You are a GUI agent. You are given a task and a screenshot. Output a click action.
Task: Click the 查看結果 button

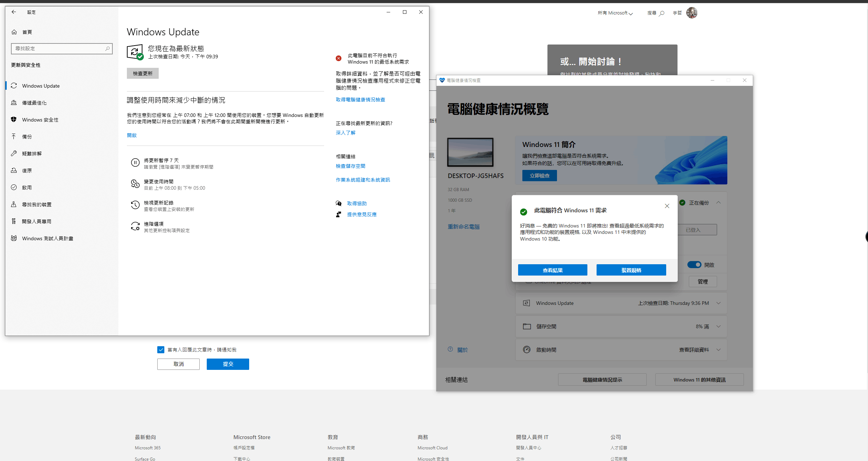pos(552,270)
